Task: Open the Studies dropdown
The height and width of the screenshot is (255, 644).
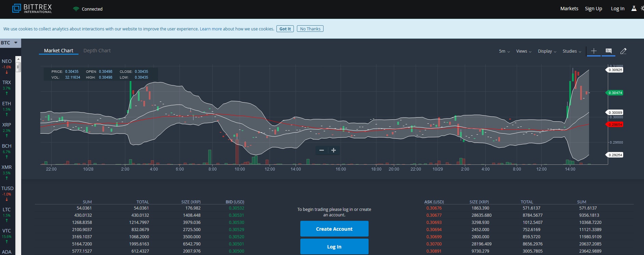Action: coord(572,51)
